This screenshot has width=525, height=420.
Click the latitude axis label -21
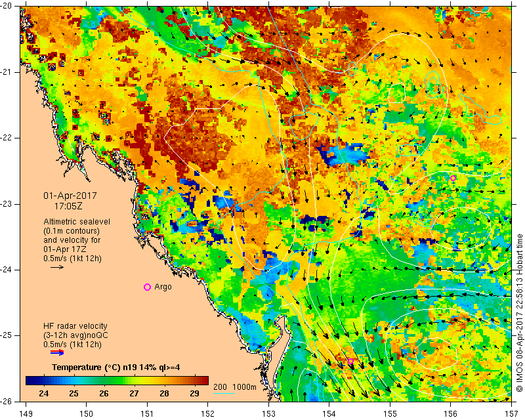click(7, 72)
